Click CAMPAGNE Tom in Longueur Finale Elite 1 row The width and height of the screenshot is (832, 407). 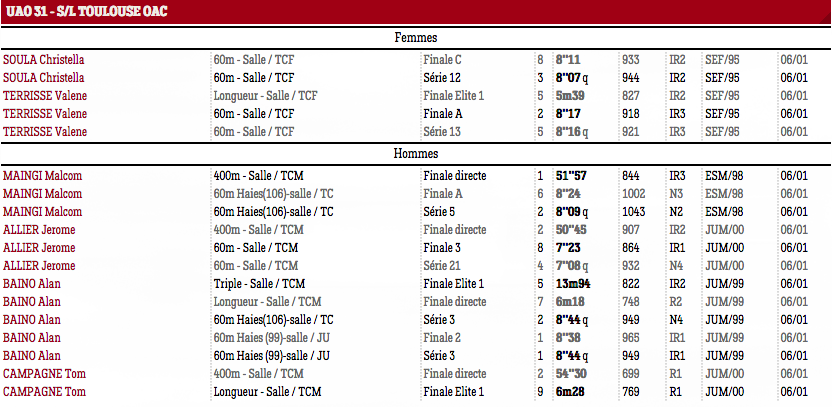pos(45,392)
